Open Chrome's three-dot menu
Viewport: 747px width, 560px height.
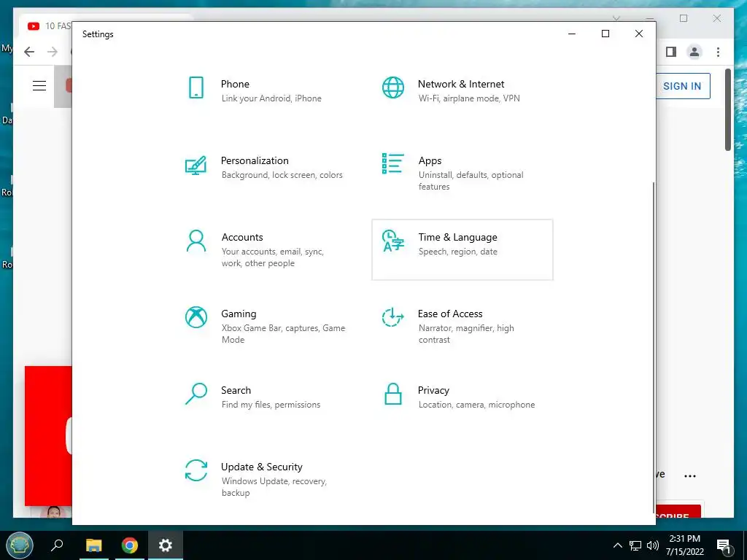click(718, 52)
